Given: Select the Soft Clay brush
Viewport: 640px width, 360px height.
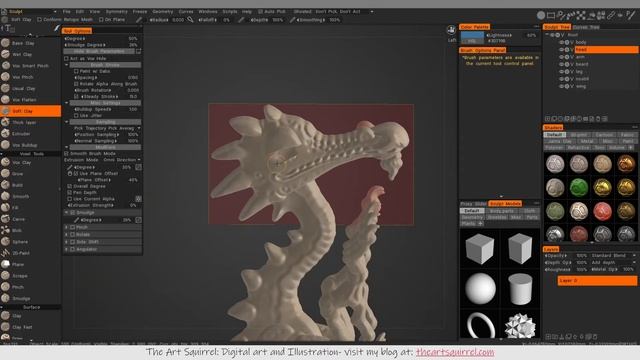Looking at the screenshot, I should 31,111.
